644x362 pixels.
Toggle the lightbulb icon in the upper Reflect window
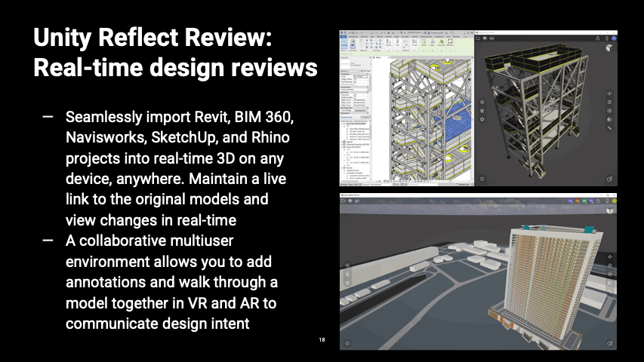click(607, 38)
